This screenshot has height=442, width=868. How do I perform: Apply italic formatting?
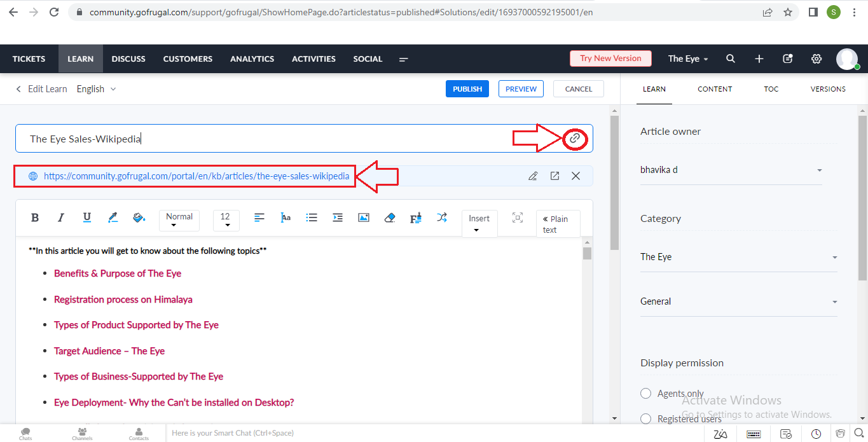point(61,218)
